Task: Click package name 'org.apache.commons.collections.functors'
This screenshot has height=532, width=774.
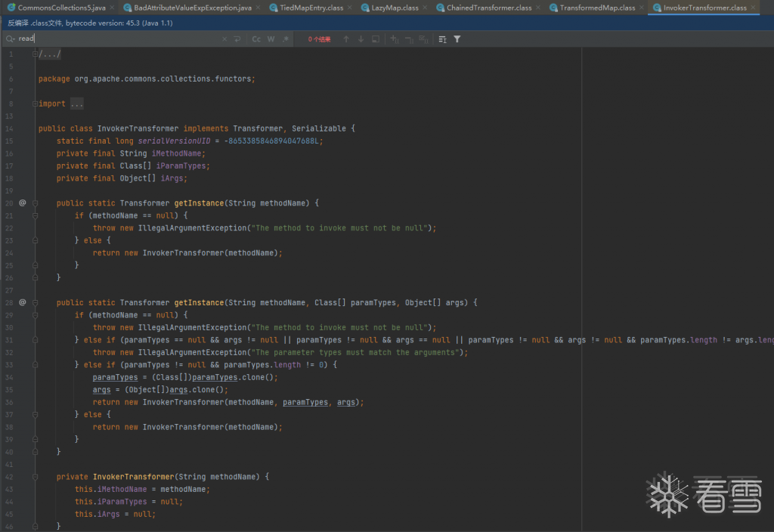Action: (x=163, y=79)
